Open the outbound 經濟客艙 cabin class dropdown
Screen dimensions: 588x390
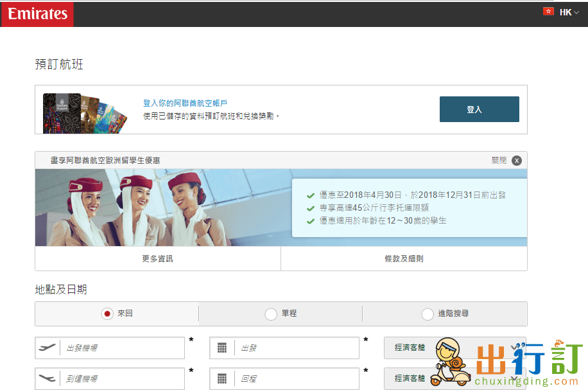pyautogui.click(x=455, y=348)
